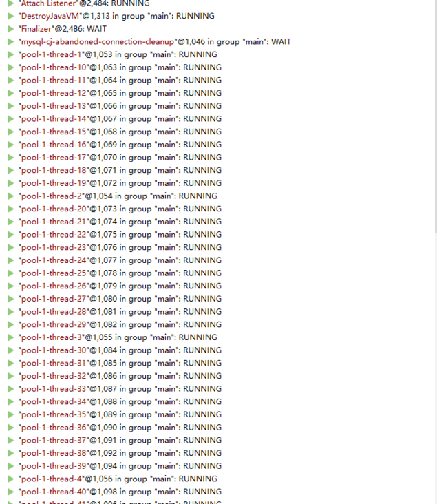437x504 pixels.
Task: Expand the mysql-cj-abandoned-connection-cleanup thread arrow
Action: (10, 42)
